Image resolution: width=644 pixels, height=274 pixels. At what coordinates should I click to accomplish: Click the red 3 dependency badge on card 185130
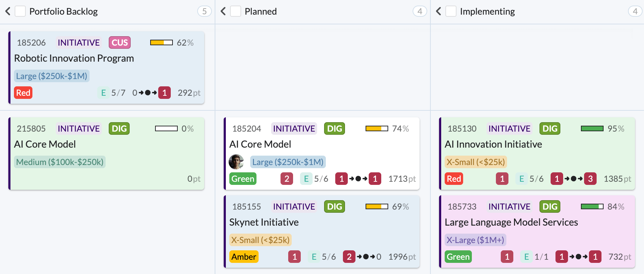590,179
